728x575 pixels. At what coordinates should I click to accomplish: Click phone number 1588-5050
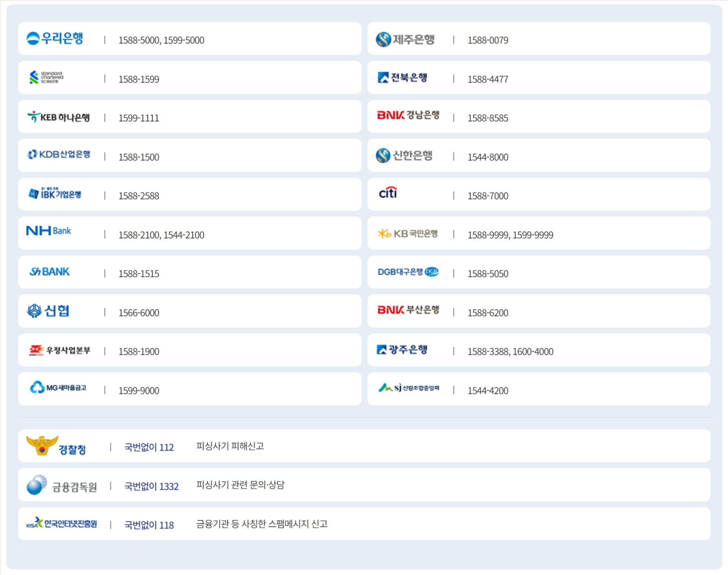tap(488, 274)
